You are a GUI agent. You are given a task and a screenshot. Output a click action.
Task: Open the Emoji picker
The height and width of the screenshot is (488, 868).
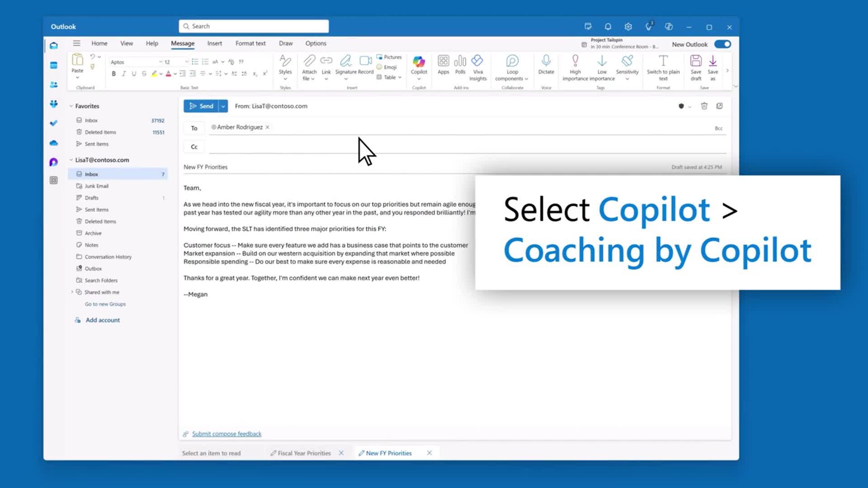pyautogui.click(x=387, y=67)
